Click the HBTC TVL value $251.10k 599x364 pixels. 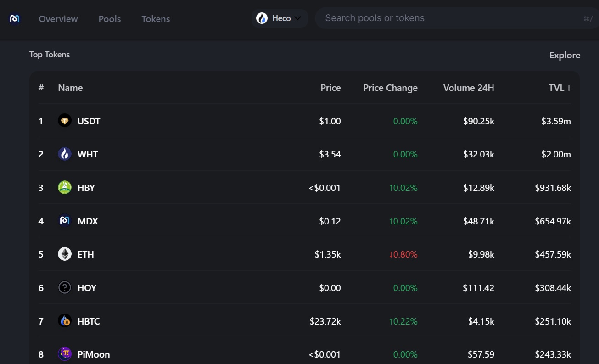[553, 321]
